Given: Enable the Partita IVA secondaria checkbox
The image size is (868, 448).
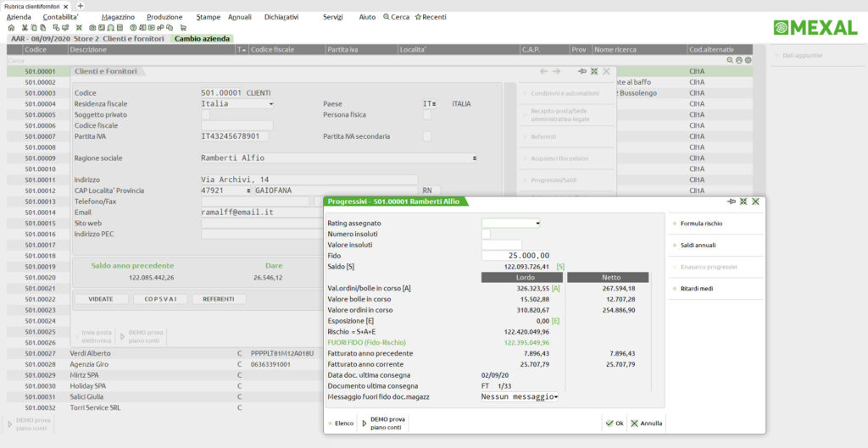Looking at the screenshot, I should click(427, 136).
